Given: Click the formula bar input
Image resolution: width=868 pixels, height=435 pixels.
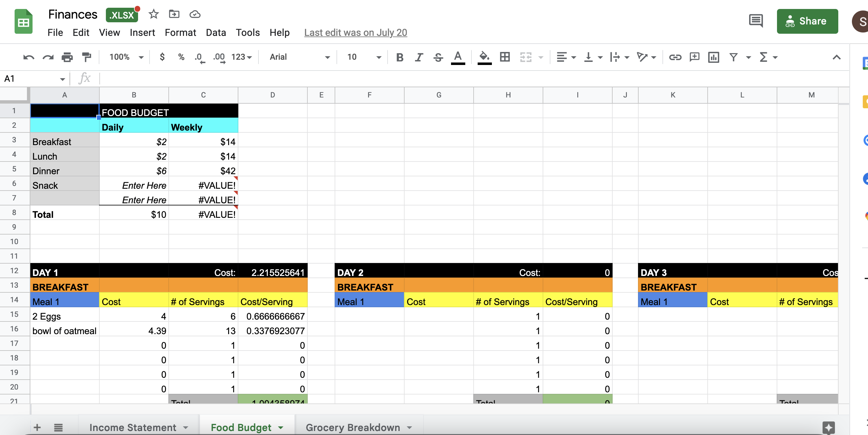Looking at the screenshot, I should [472, 79].
